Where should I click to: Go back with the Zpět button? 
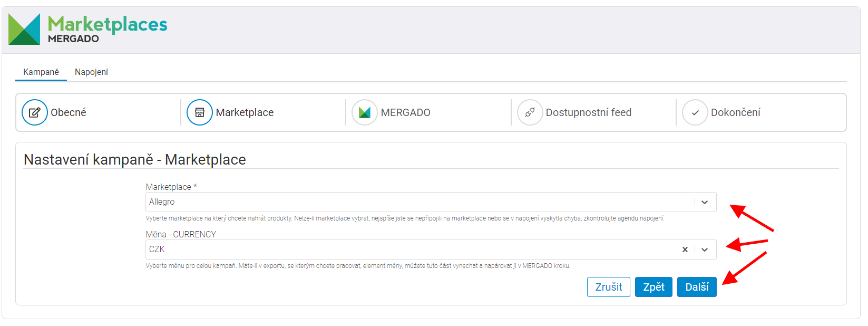click(654, 287)
